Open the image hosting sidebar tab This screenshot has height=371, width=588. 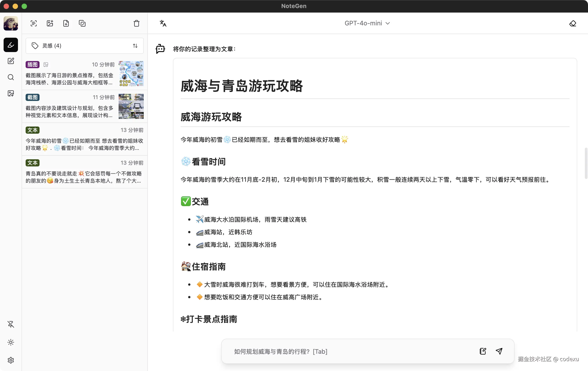[x=11, y=93]
